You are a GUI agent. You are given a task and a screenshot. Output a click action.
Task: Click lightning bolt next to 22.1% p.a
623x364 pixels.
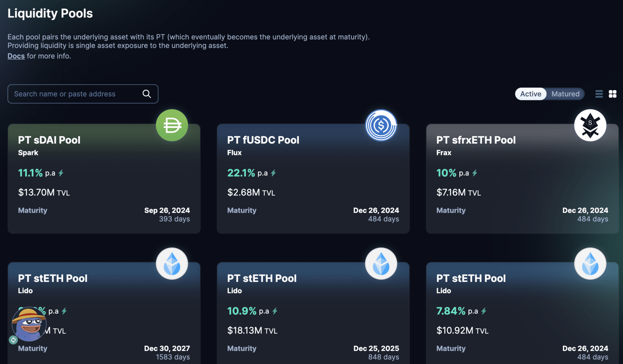(273, 173)
